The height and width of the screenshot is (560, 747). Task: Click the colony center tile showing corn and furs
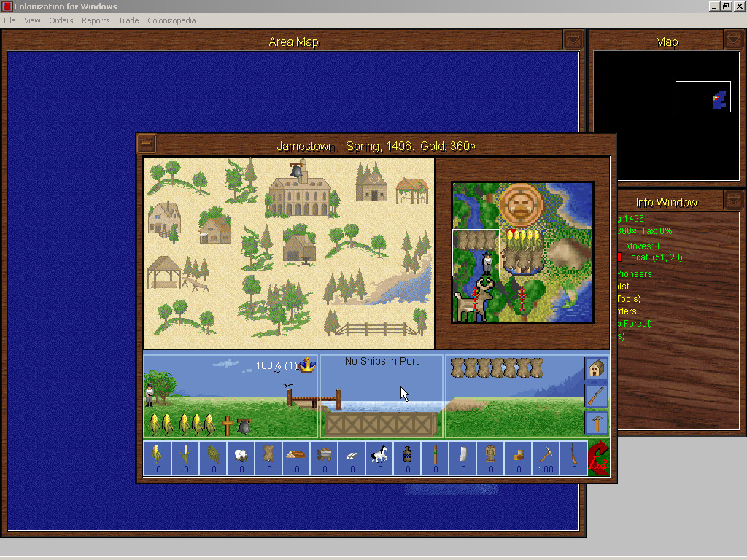click(523, 252)
